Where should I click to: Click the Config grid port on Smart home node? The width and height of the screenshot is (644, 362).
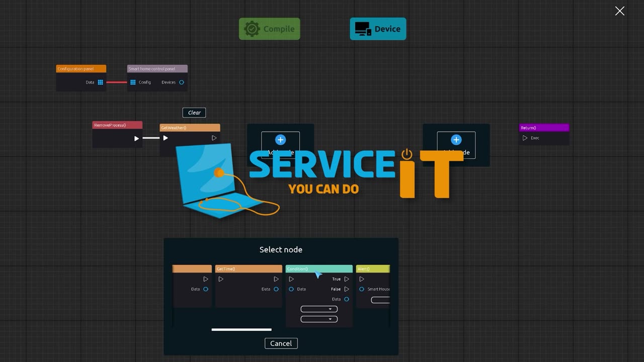(x=133, y=82)
